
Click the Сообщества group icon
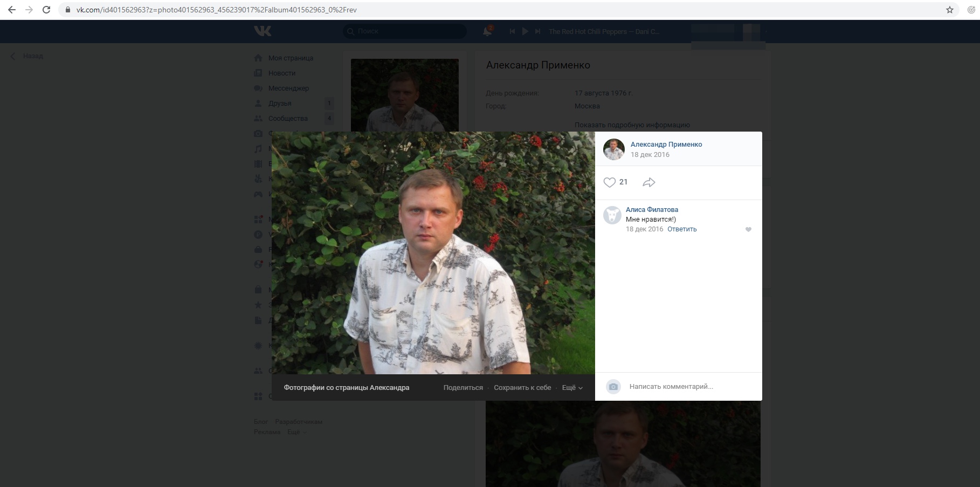tap(258, 118)
